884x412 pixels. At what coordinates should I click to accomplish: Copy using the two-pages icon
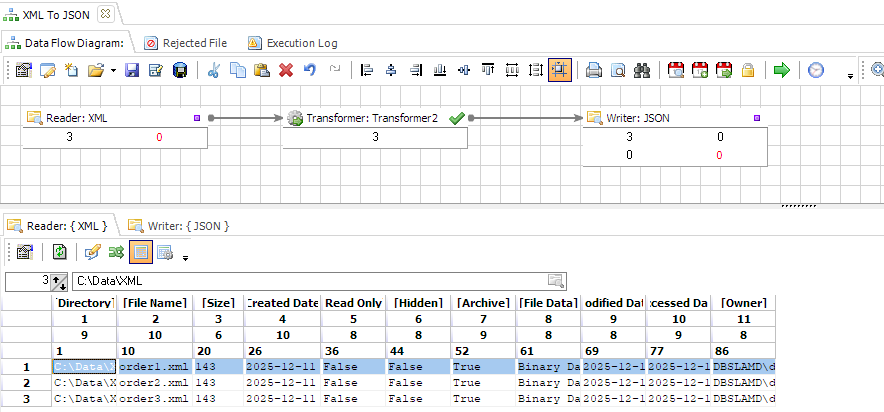238,70
